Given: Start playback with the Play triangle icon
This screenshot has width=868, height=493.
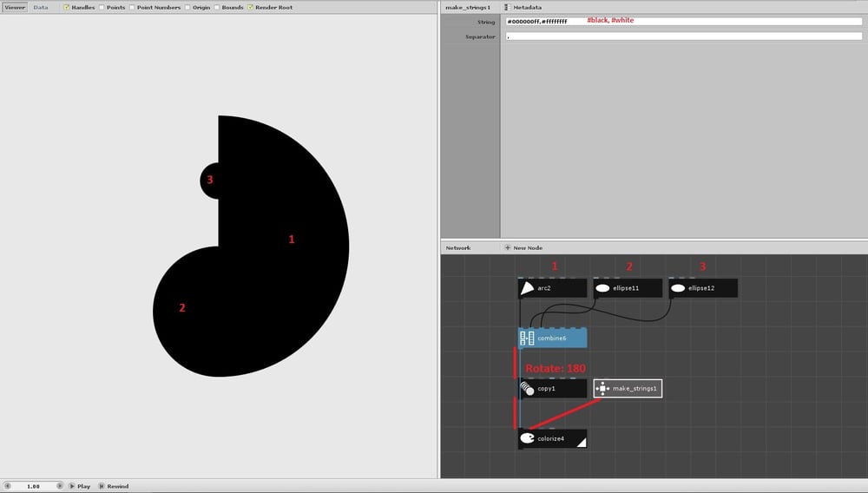Looking at the screenshot, I should coord(72,486).
